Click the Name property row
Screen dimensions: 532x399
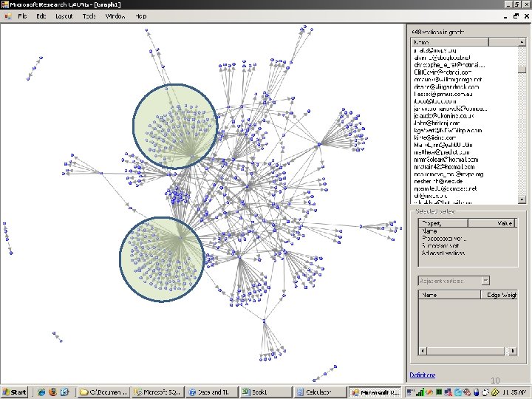coord(429,231)
